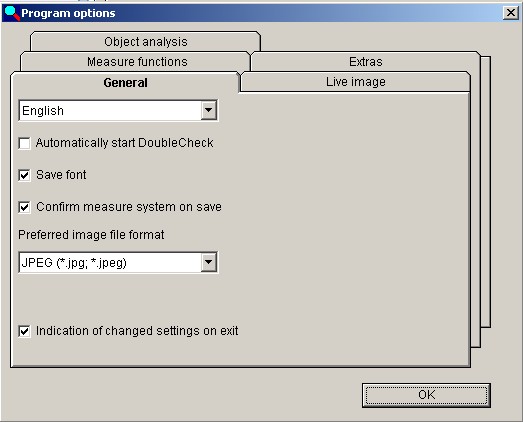Confirm settings with the OK button
Screen dimensions: 523x422
pyautogui.click(x=426, y=395)
